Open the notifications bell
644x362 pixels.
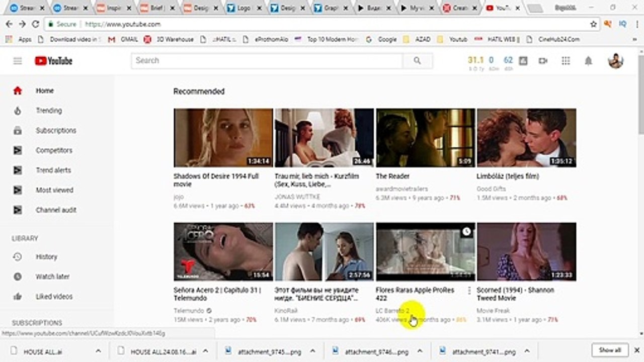tap(588, 61)
